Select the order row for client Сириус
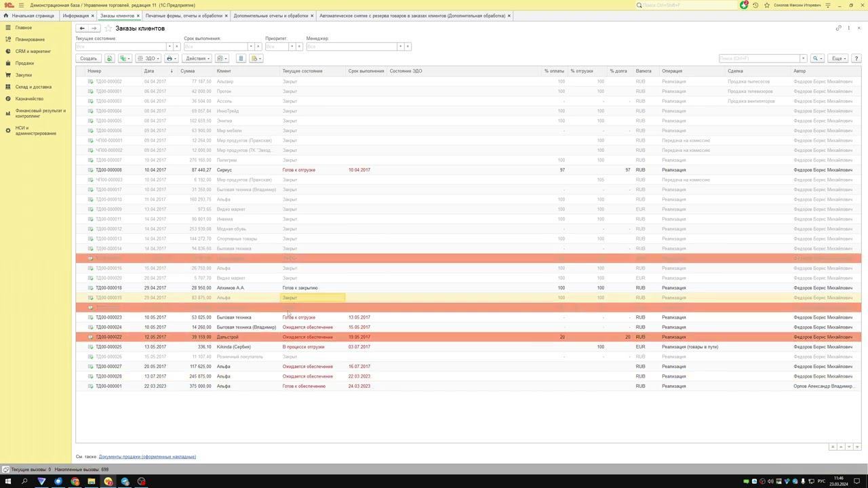 click(468, 170)
